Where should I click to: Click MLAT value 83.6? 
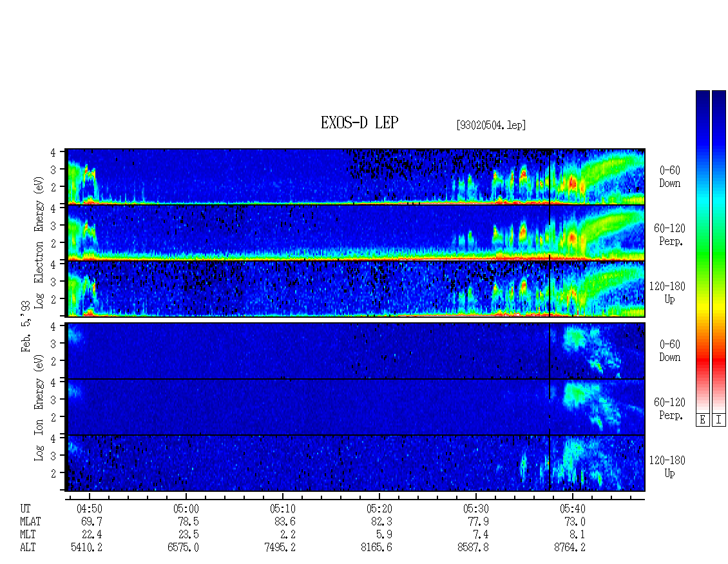pyautogui.click(x=285, y=521)
